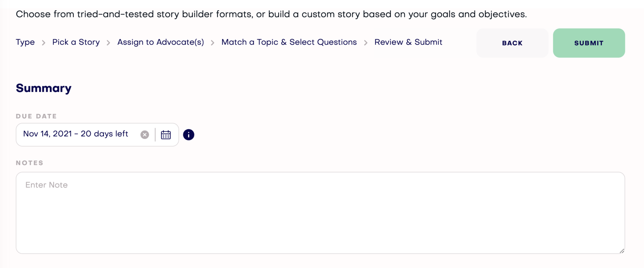This screenshot has height=268, width=644.
Task: Clear the due date with the X icon
Action: click(x=145, y=135)
